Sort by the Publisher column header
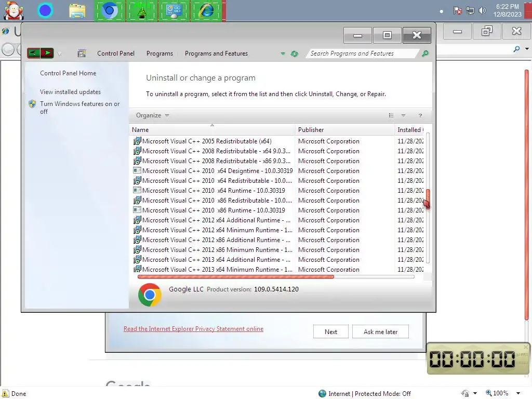 [345, 129]
